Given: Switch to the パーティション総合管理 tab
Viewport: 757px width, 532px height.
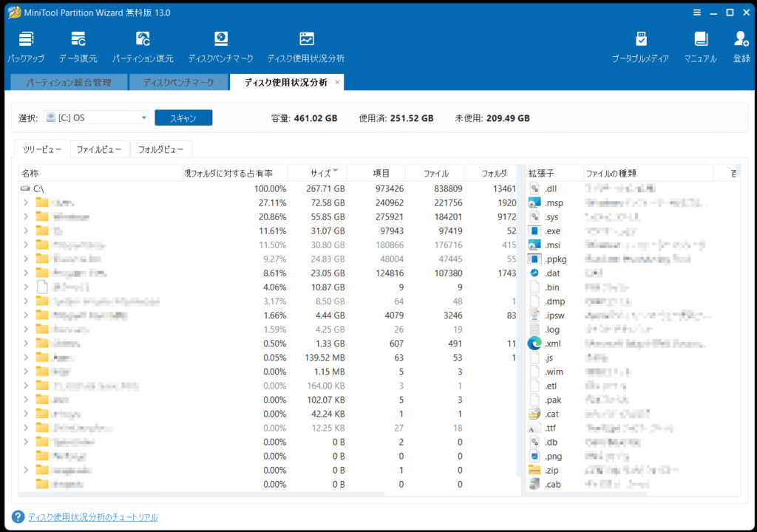Looking at the screenshot, I should pos(68,83).
